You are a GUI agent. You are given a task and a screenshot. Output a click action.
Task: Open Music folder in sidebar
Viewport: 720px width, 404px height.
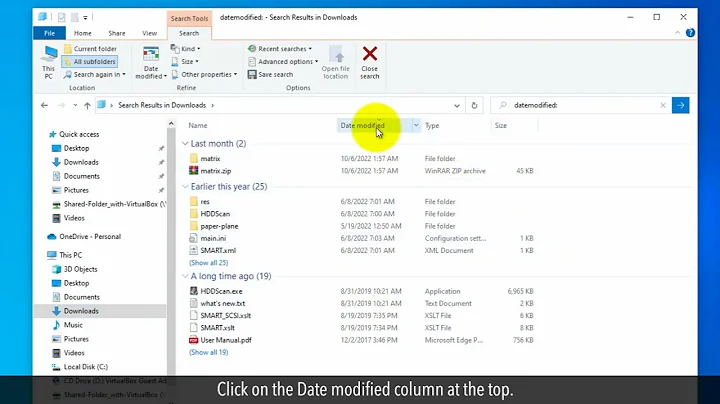coord(73,325)
